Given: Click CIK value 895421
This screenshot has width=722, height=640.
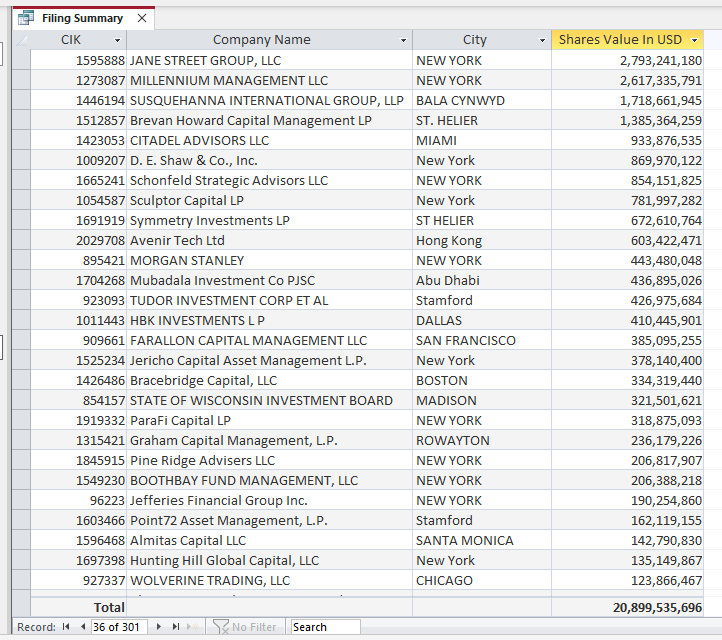Looking at the screenshot, I should (x=104, y=261).
